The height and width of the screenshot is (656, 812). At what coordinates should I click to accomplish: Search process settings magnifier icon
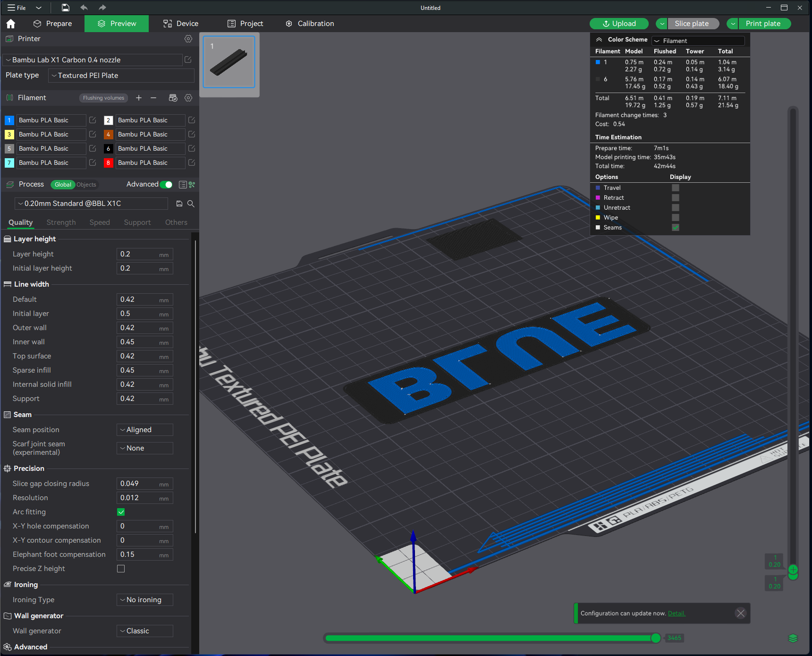tap(191, 204)
